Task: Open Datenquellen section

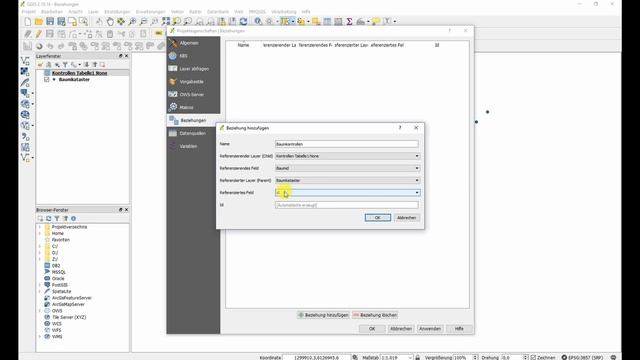Action: click(193, 133)
